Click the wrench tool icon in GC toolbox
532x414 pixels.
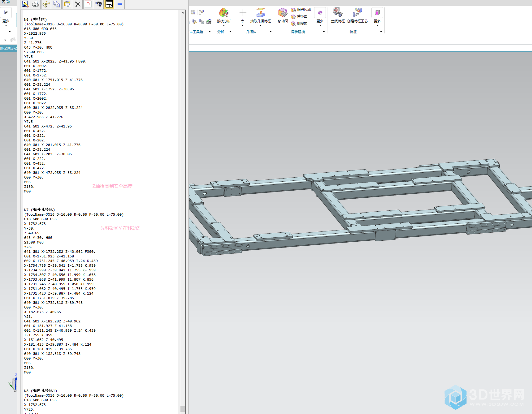195,22
